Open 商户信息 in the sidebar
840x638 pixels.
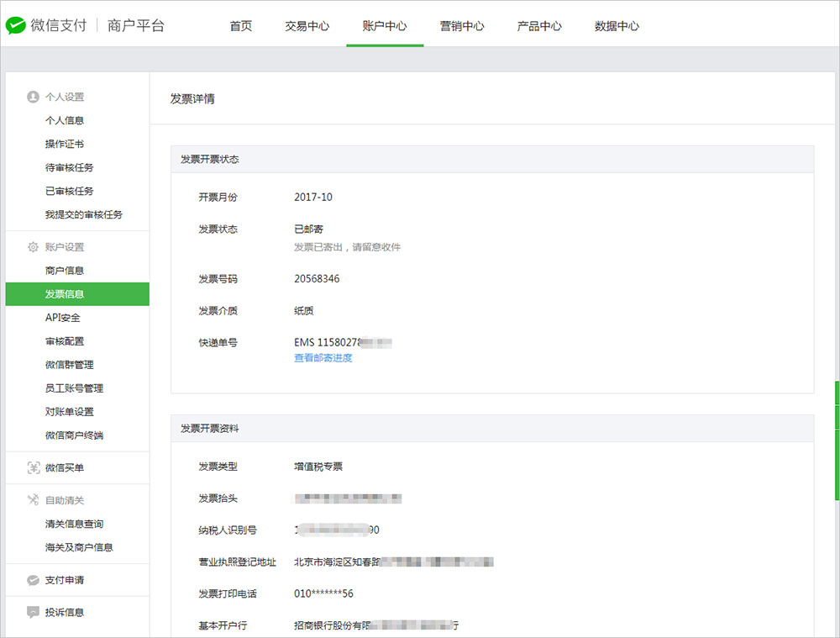click(65, 271)
